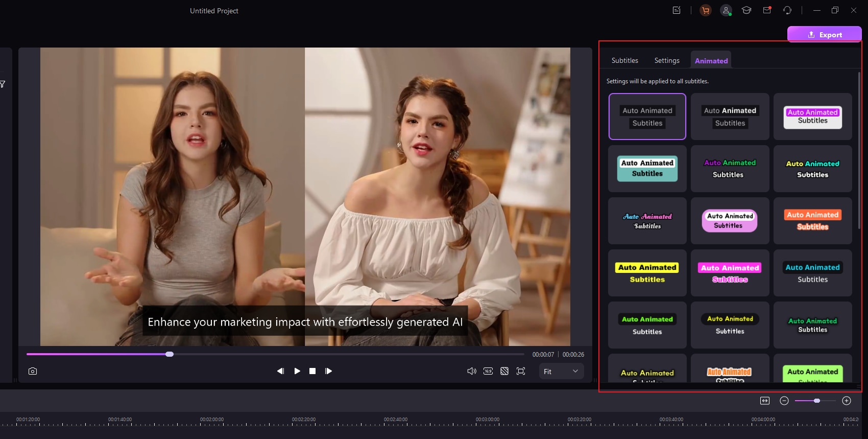Click the Export button

click(x=825, y=34)
